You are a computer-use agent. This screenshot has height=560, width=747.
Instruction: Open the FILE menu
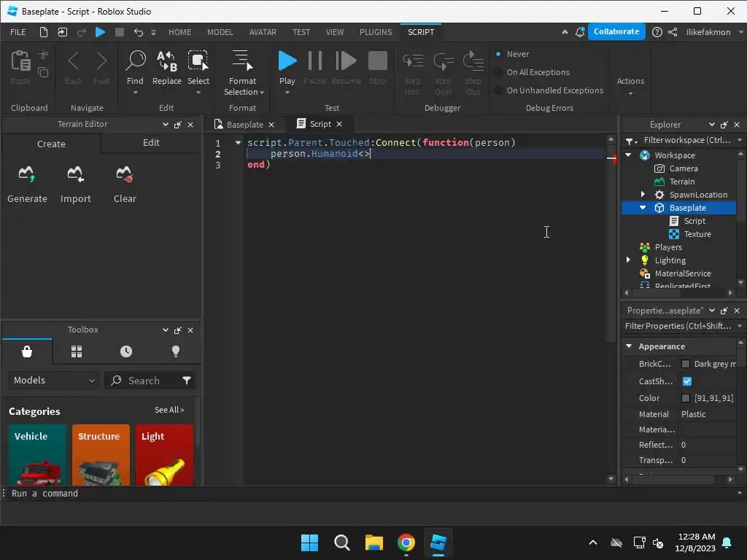[18, 32]
